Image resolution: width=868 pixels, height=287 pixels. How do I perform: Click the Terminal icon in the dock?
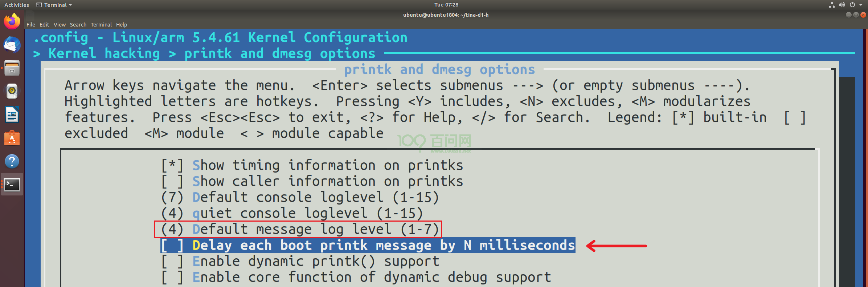(12, 185)
